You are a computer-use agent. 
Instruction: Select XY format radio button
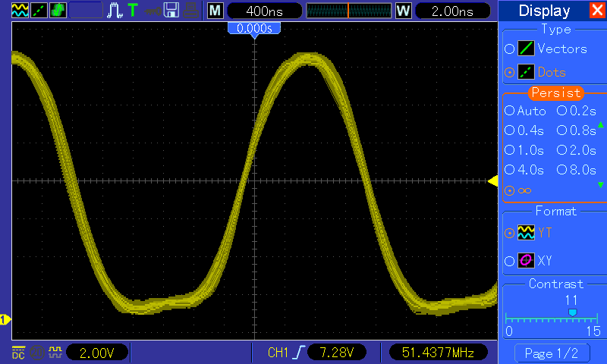pyautogui.click(x=509, y=262)
